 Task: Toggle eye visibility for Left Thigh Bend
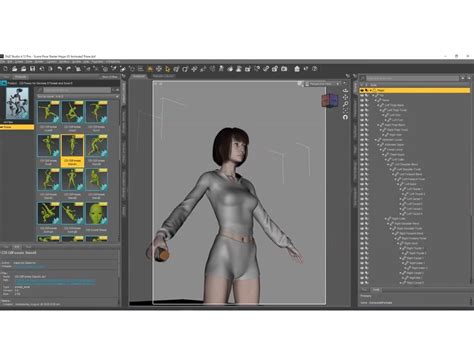(362, 105)
